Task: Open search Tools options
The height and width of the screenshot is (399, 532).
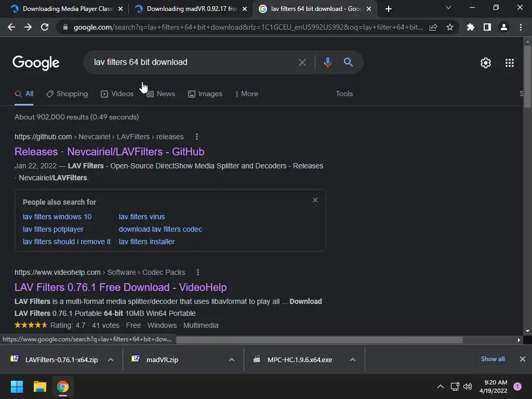Action: click(x=344, y=94)
